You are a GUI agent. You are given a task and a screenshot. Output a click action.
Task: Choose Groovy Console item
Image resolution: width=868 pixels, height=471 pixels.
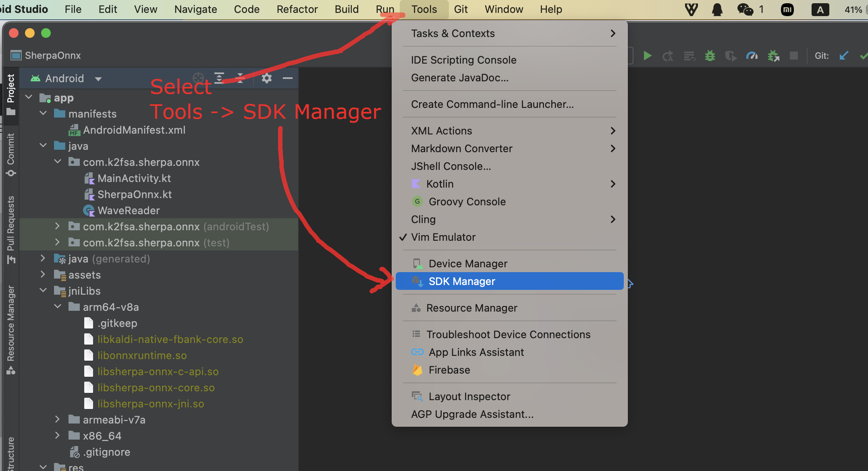point(509,202)
